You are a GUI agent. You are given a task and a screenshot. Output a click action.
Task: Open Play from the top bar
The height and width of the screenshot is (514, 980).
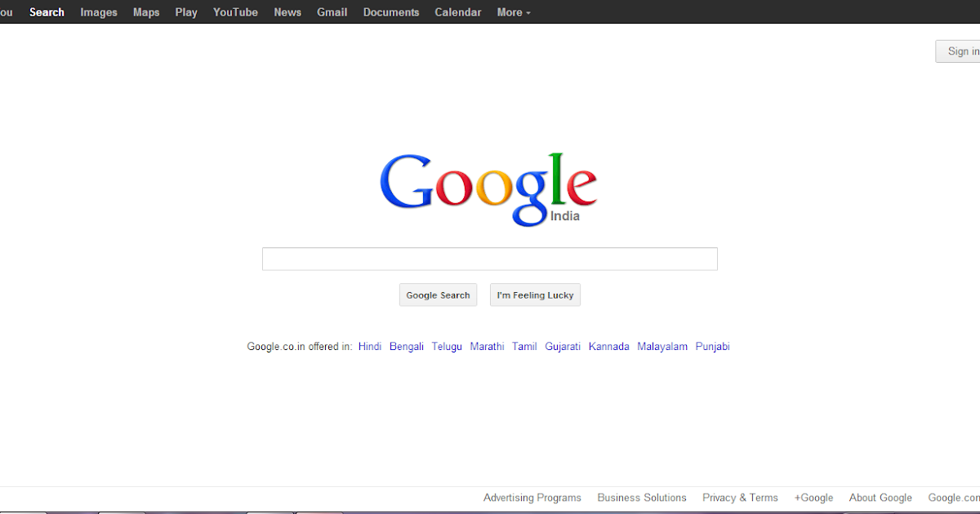coord(186,12)
